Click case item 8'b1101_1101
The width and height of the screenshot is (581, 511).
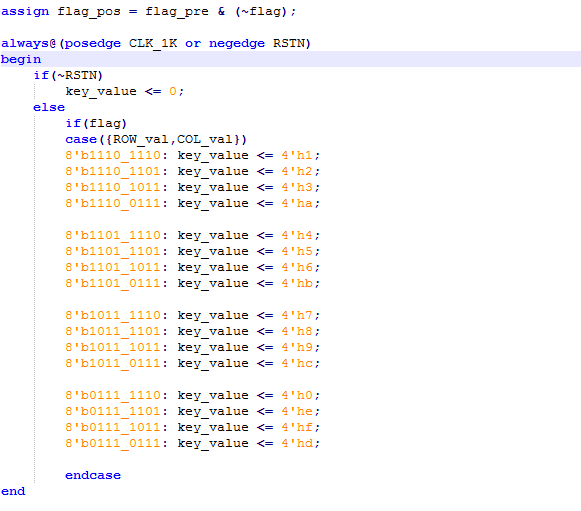113,251
